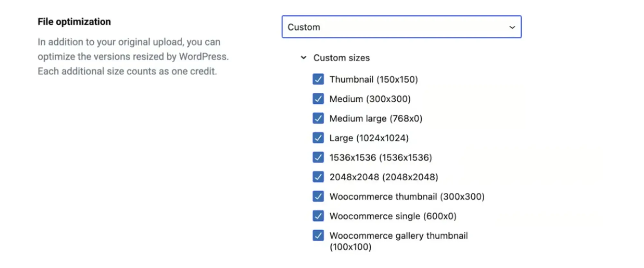Click the dropdown arrow in the Custom select box
Image resolution: width=644 pixels, height=268 pixels.
pyautogui.click(x=512, y=27)
